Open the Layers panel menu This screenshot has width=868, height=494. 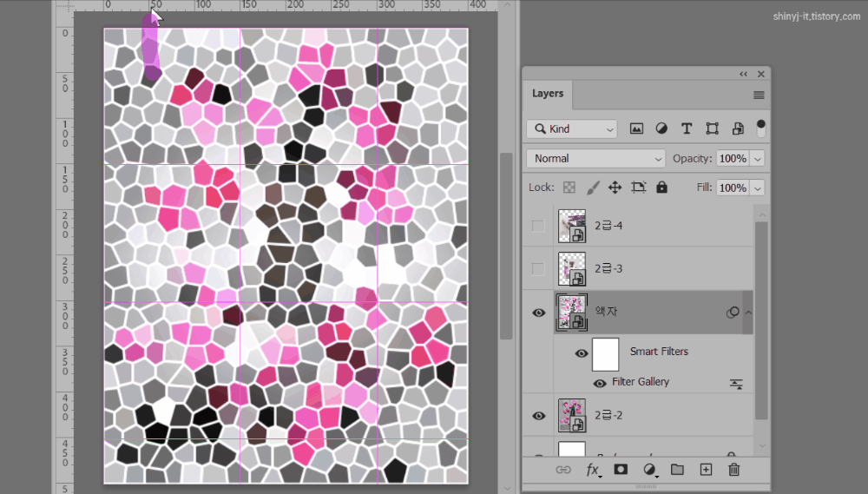759,96
